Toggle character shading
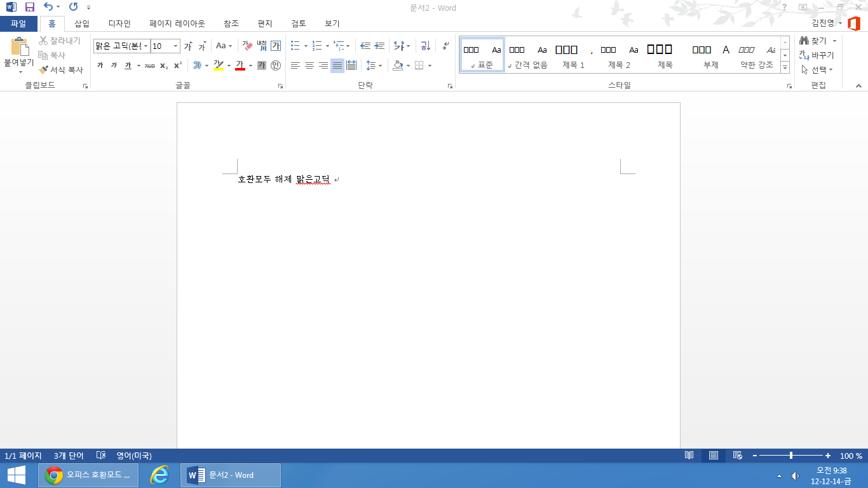This screenshot has width=868, height=488. [262, 65]
